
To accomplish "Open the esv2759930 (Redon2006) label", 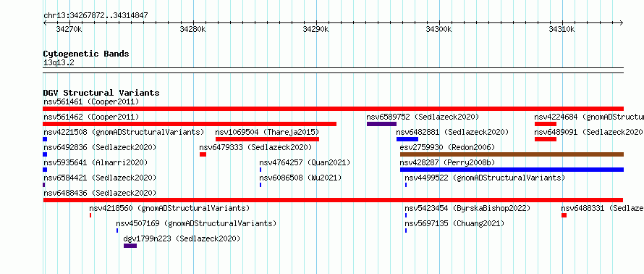I will click(x=447, y=147).
